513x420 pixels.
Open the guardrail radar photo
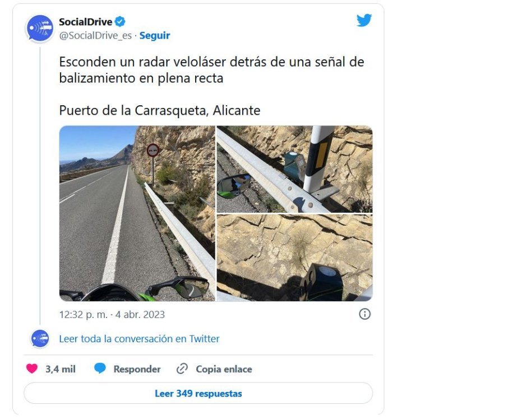pos(295,169)
